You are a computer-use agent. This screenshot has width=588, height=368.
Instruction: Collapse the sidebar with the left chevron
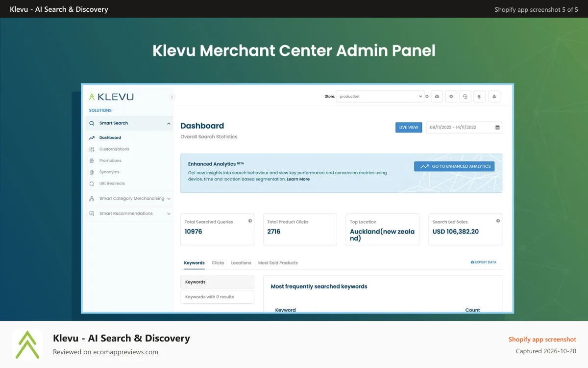172,97
